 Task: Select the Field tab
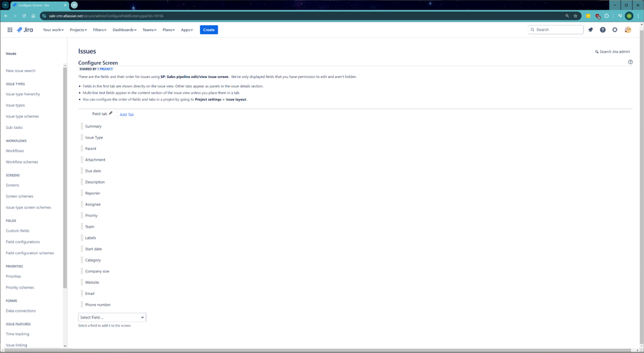[x=99, y=114]
